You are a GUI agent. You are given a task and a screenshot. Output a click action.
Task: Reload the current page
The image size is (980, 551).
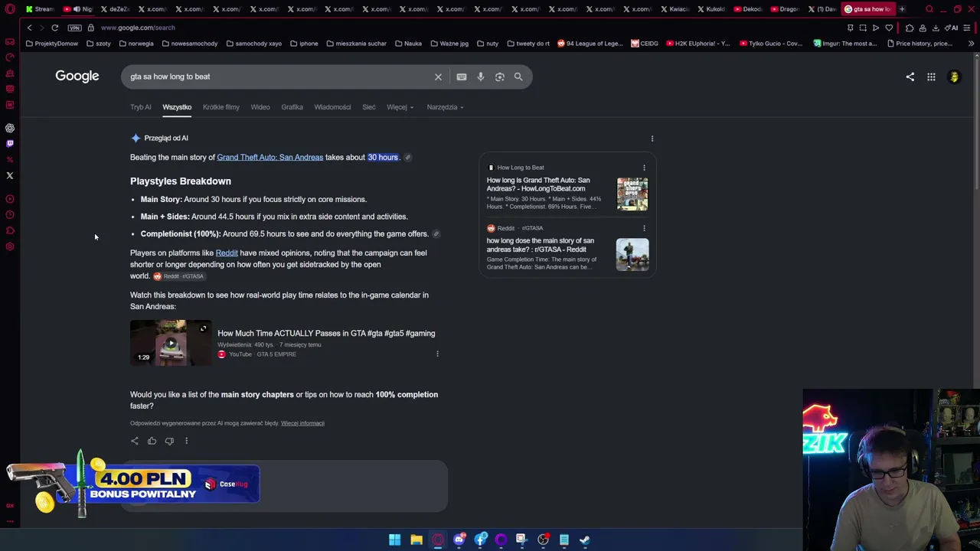click(x=55, y=28)
